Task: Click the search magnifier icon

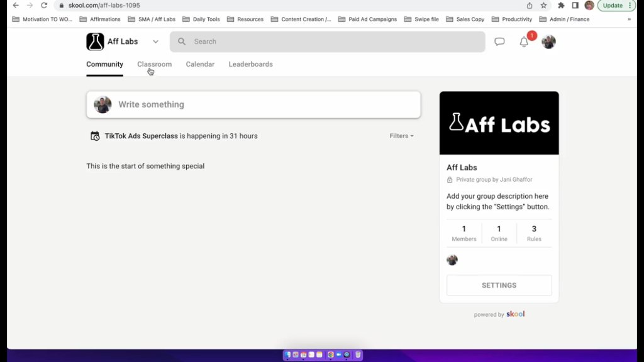Action: click(x=182, y=41)
